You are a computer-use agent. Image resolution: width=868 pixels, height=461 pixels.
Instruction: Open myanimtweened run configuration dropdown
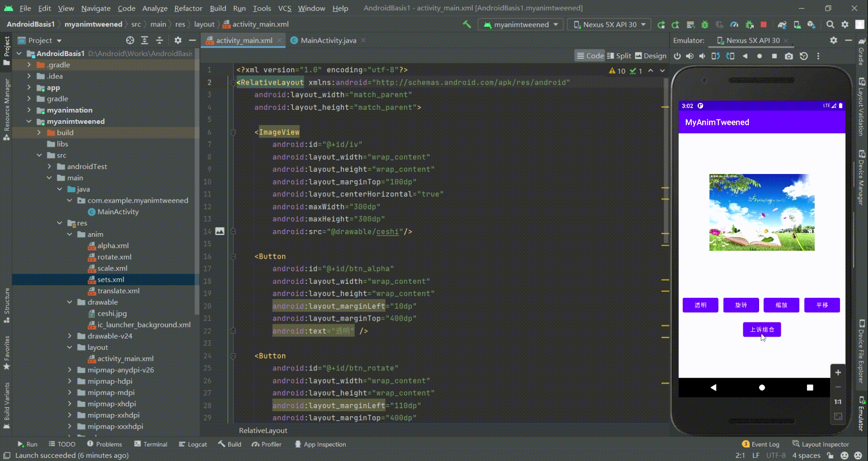[521, 24]
